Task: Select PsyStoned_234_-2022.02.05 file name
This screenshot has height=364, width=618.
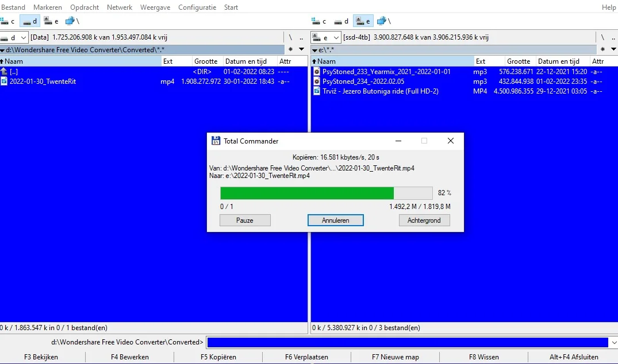Action: coord(363,82)
